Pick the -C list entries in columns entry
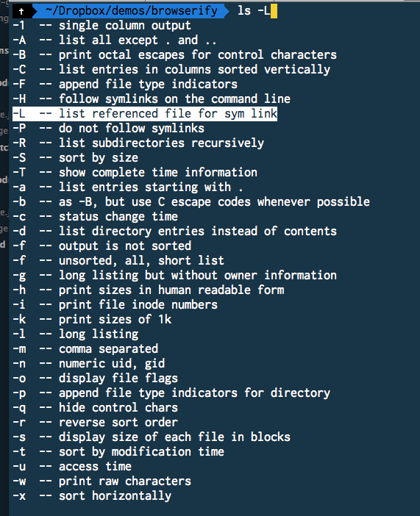The width and height of the screenshot is (420, 516). pyautogui.click(x=171, y=70)
